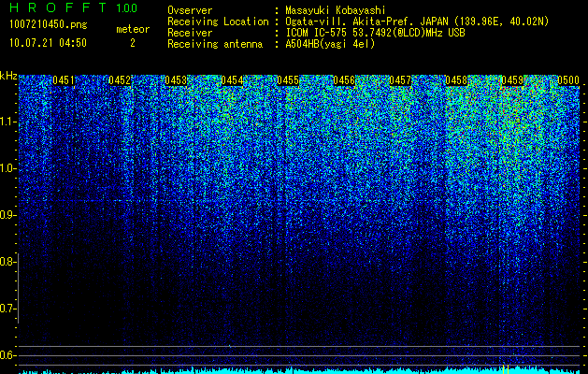Click the observer name Masayuki Kobayashi

point(336,10)
